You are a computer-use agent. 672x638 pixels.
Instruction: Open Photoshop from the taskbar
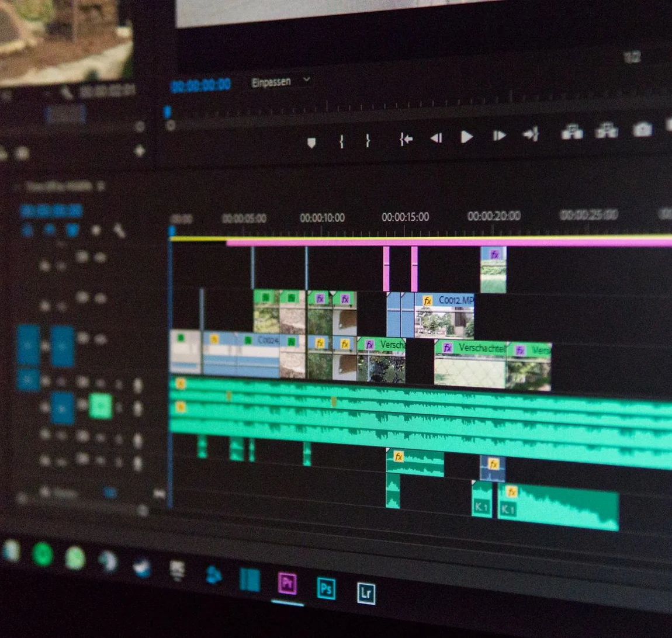coord(326,588)
